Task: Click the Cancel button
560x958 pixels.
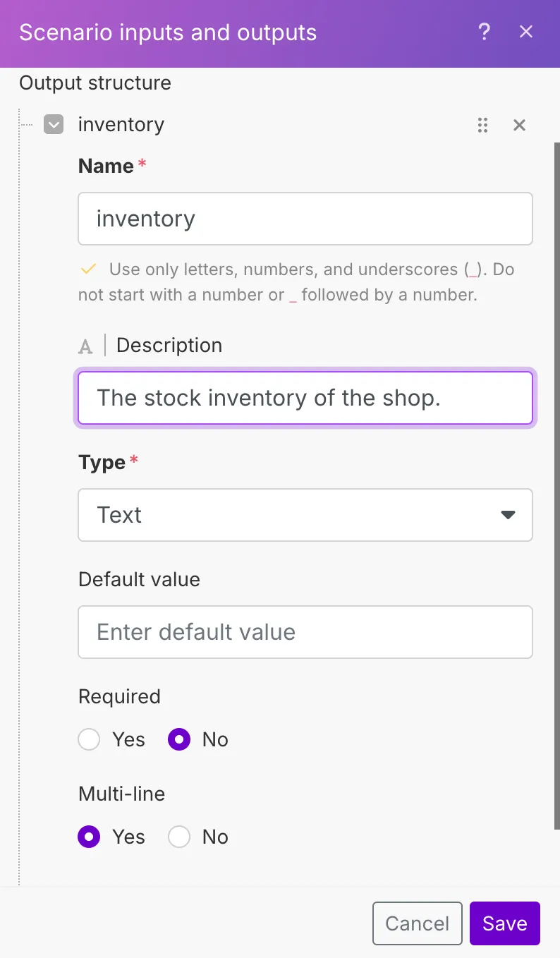Action: [418, 923]
